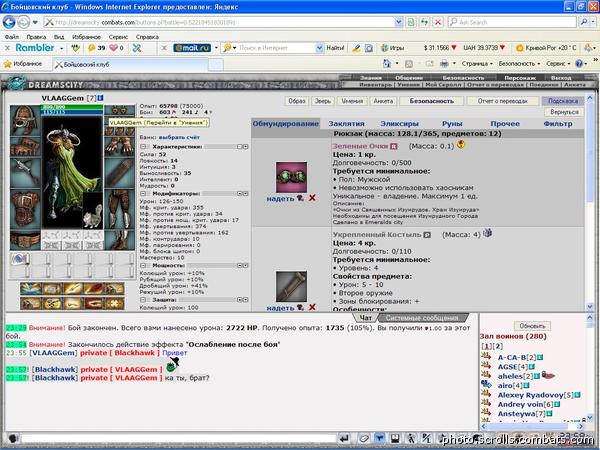This screenshot has height=450, width=600.
Task: Click the leg armor equipment slot
Action: tap(119, 209)
